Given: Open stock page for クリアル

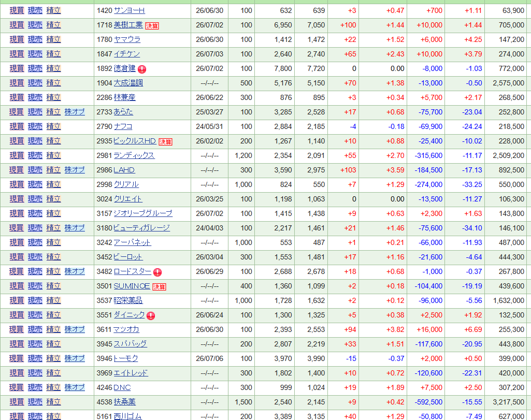Looking at the screenshot, I should (x=126, y=184).
